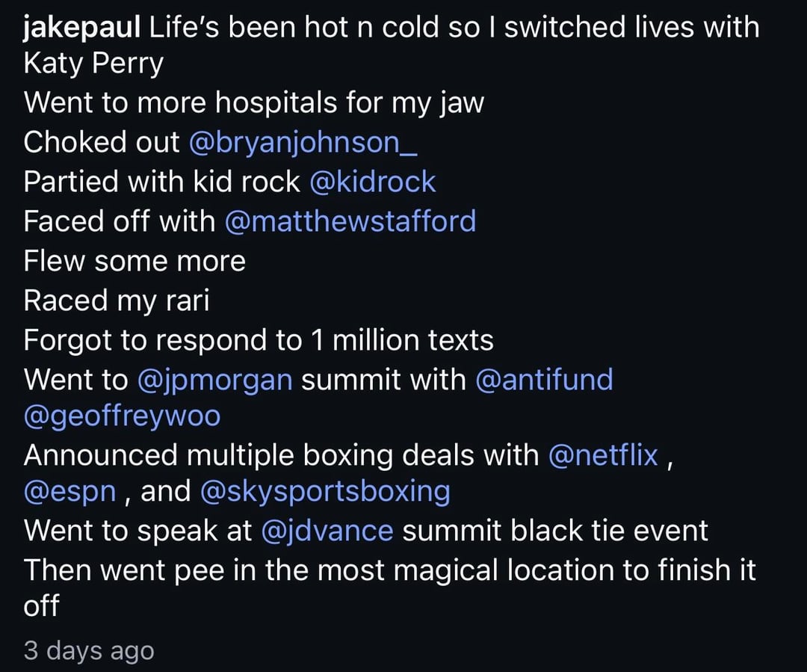807x672 pixels.
Task: Select the @geoffreywoo mention
Action: coord(123,416)
